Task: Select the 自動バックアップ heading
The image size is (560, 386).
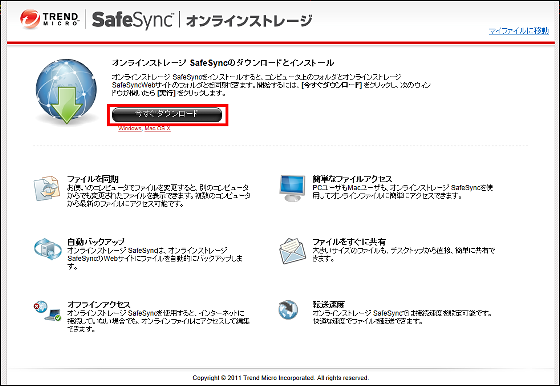Action: click(x=96, y=242)
